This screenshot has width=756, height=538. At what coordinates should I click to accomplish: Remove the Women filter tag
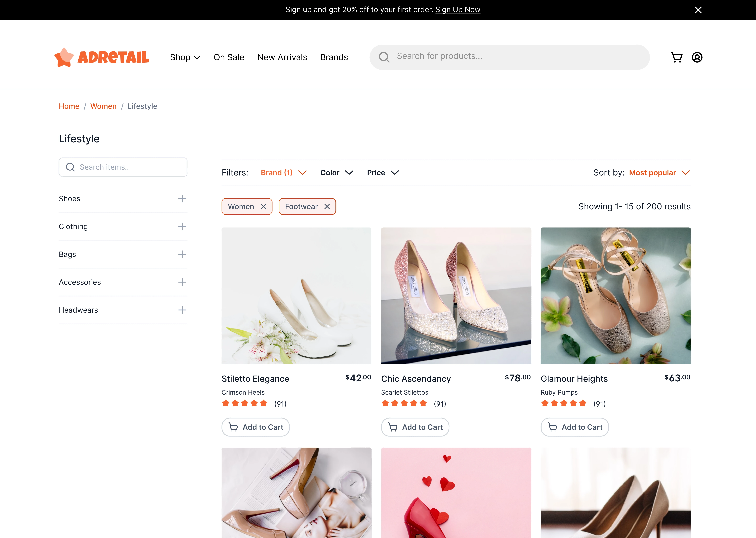pos(263,206)
